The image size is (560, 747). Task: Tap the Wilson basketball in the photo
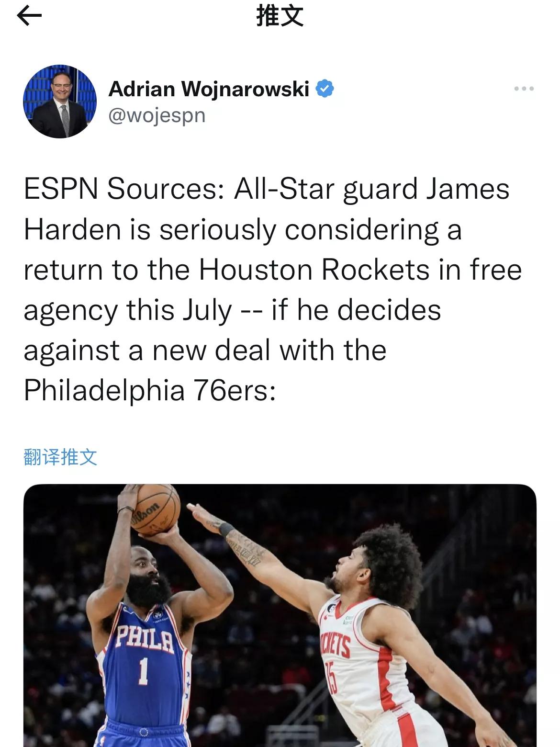155,509
